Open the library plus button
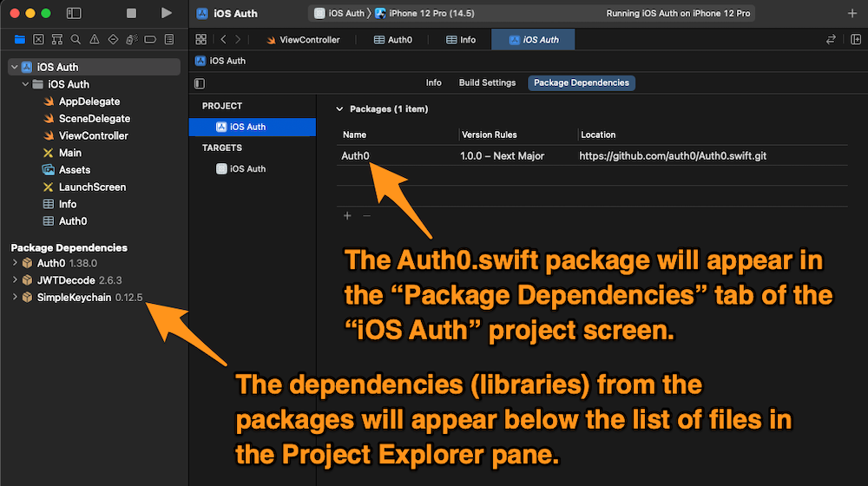This screenshot has height=486, width=868. [852, 13]
